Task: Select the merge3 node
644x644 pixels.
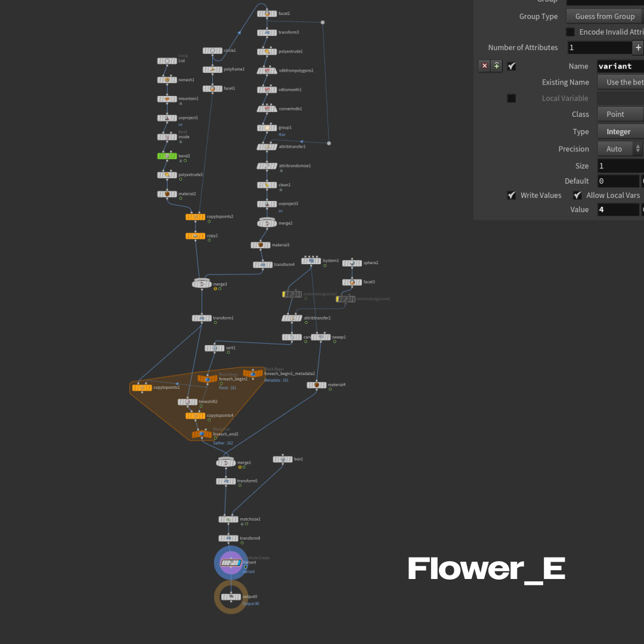Action: point(202,284)
